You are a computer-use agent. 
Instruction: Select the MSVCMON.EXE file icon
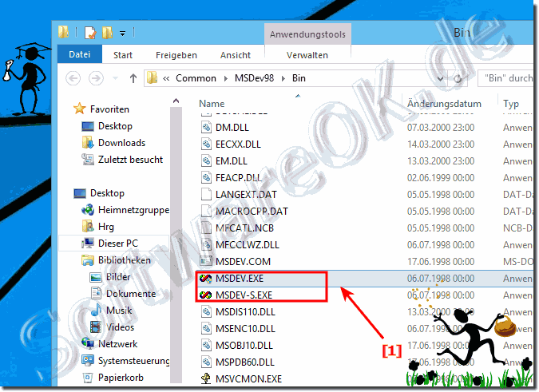pyautogui.click(x=206, y=379)
